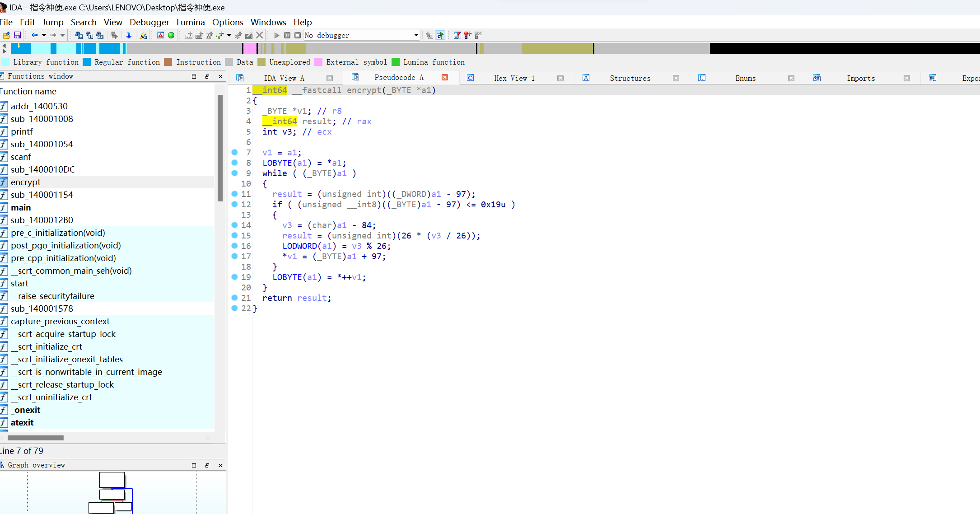Toggle breakpoint dot on line 22

[234, 308]
